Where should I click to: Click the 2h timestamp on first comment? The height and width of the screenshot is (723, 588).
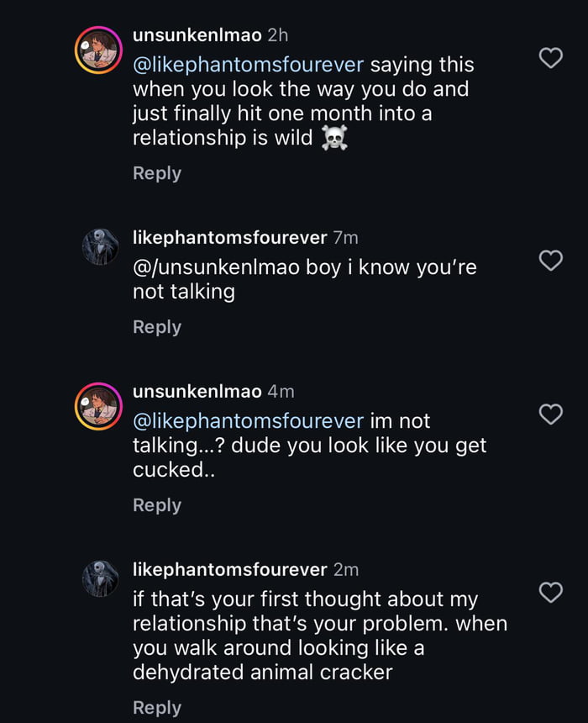(277, 34)
